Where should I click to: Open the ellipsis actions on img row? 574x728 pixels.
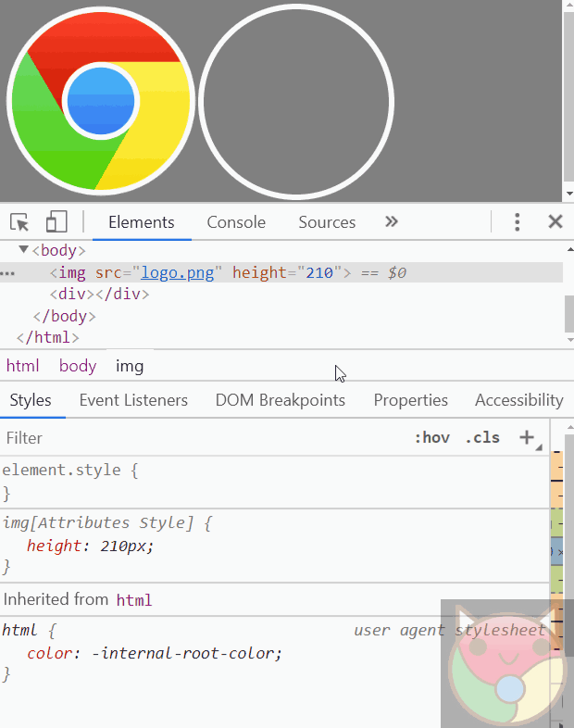point(7,273)
